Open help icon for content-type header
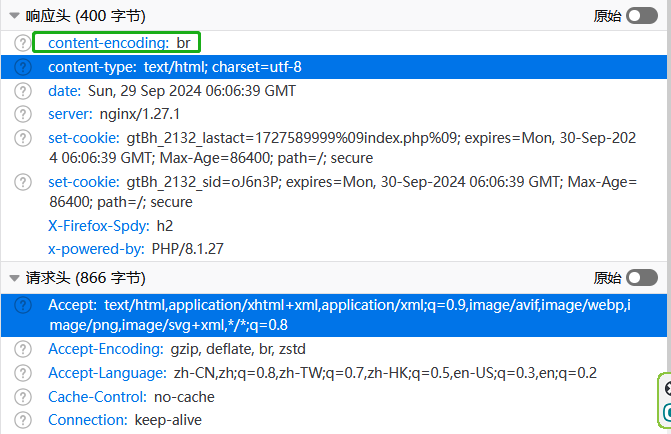 [23, 67]
